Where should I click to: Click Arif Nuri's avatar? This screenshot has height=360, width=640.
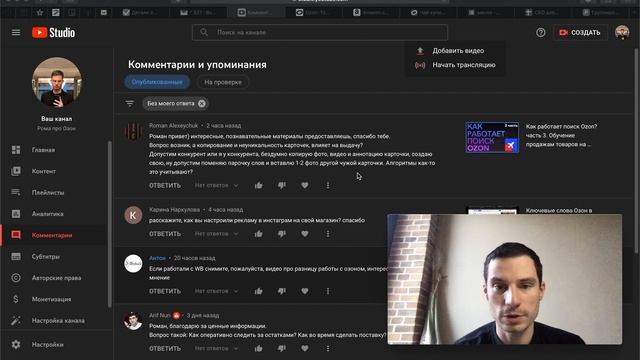(133, 321)
